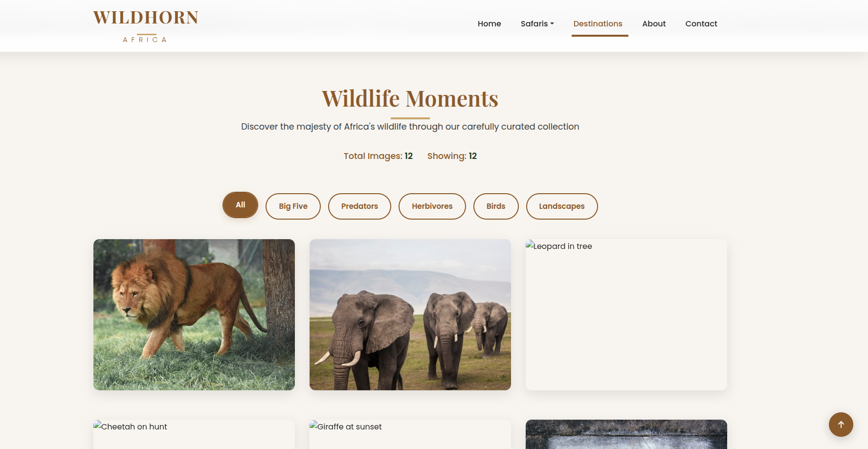Filter gallery by Predators
Image resolution: width=868 pixels, height=449 pixels.
point(359,206)
